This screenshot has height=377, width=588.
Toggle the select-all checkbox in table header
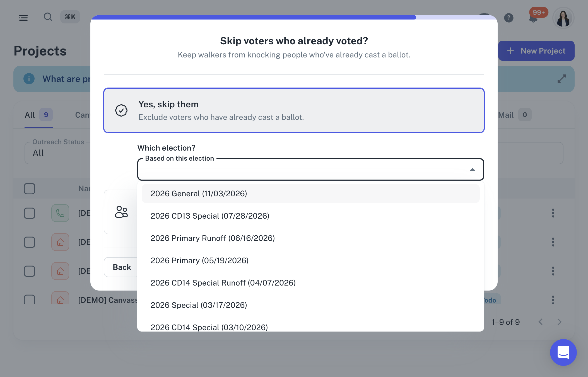[30, 189]
